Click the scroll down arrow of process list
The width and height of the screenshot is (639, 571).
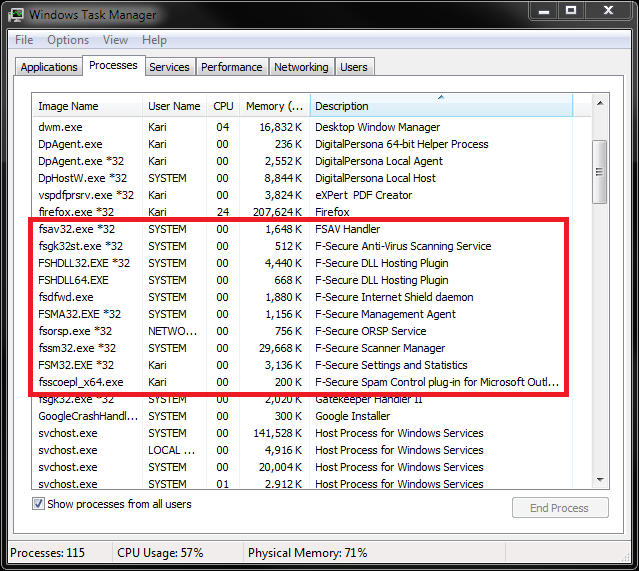click(600, 480)
